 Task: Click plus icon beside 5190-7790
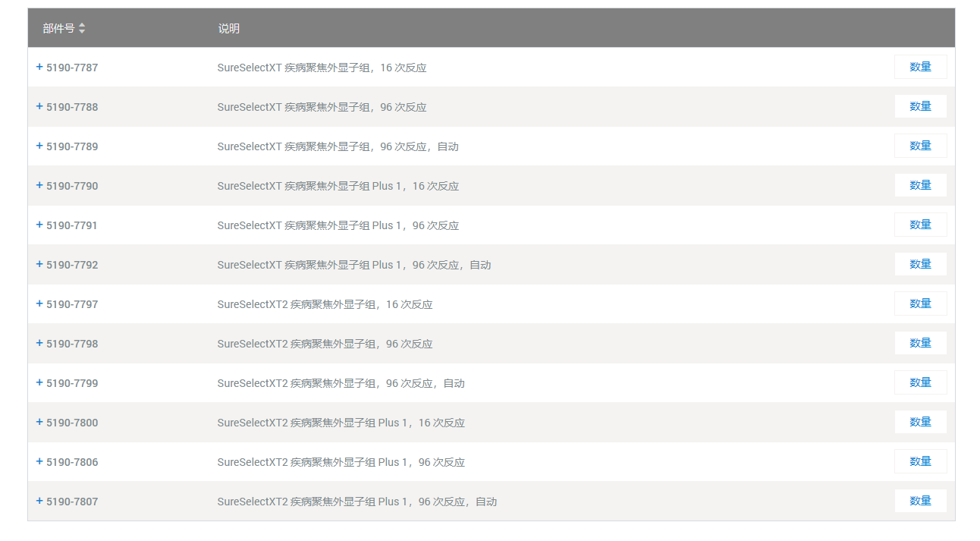pyautogui.click(x=39, y=185)
